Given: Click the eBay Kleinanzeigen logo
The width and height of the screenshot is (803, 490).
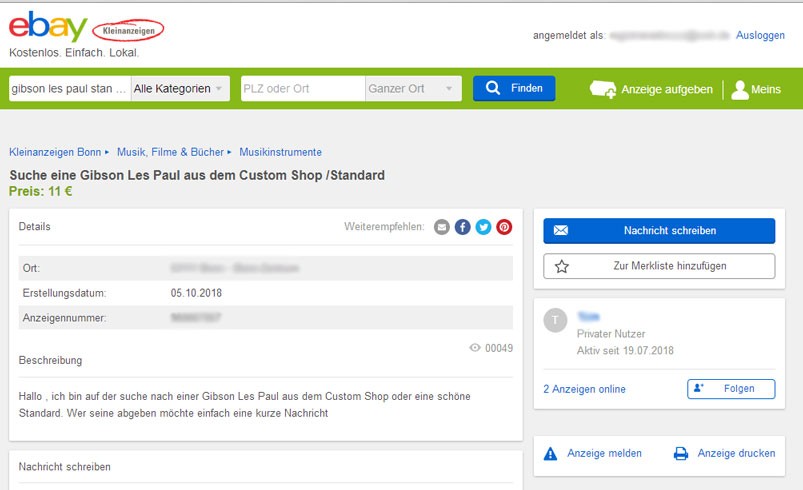Looking at the screenshot, I should pos(85,31).
